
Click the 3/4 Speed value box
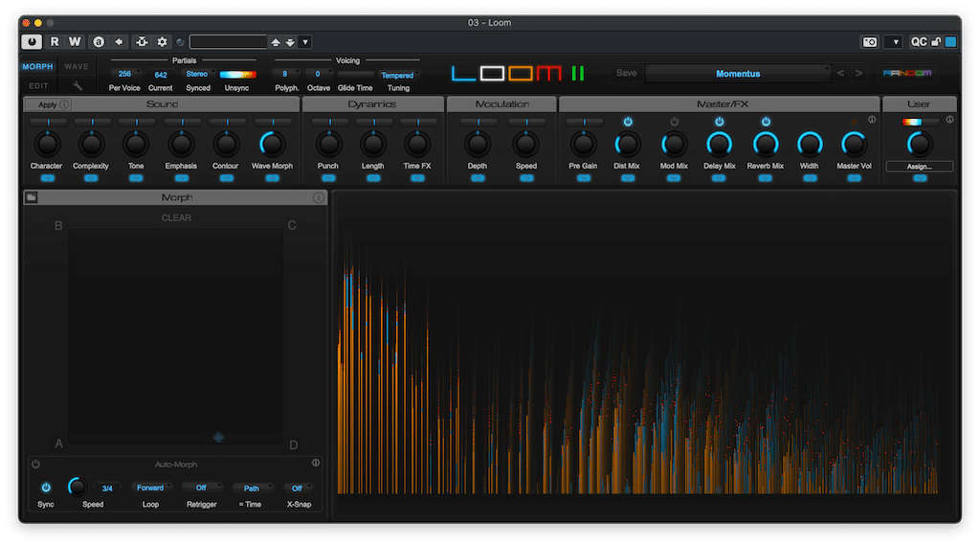click(x=107, y=488)
